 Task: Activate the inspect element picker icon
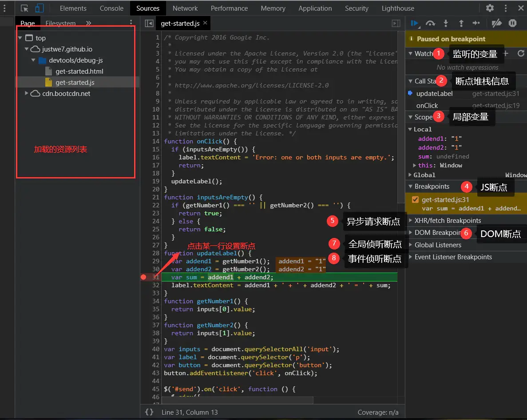(x=24, y=8)
